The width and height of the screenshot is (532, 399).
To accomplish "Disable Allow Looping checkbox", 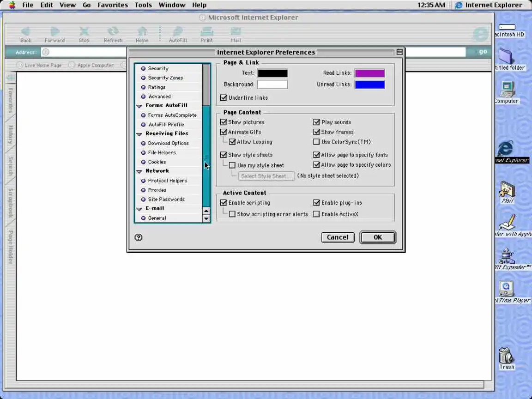I will click(x=232, y=142).
